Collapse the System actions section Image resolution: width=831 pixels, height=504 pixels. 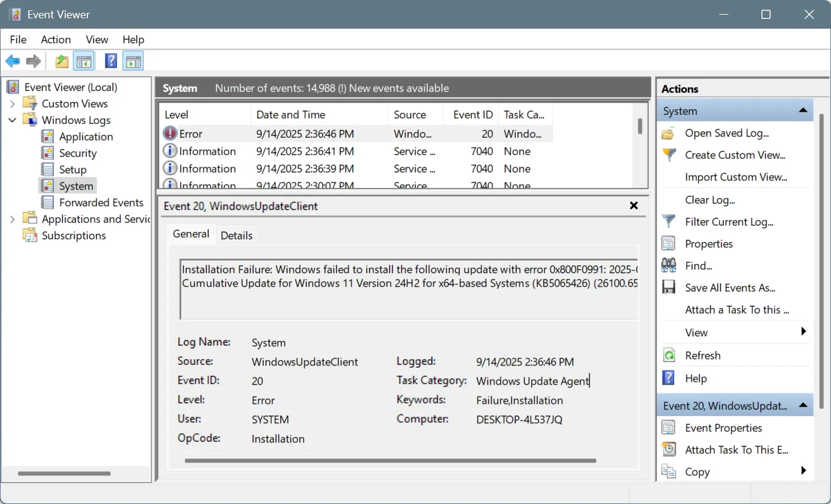coord(804,110)
